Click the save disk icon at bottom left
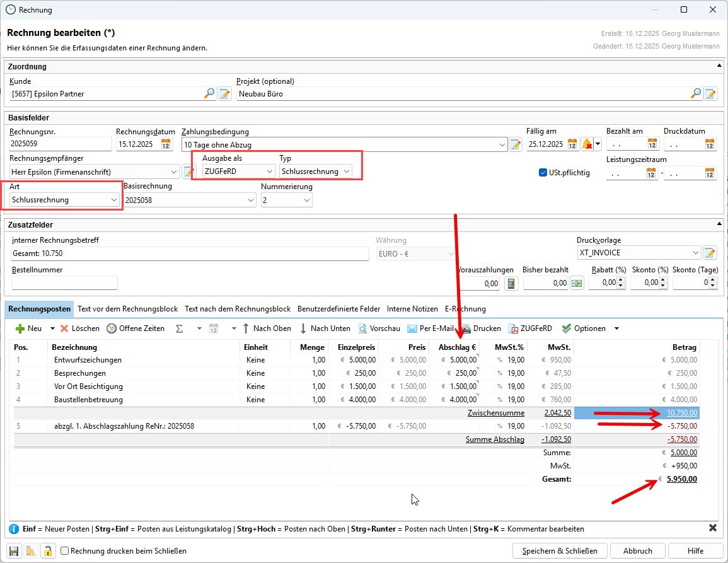Viewport: 728px width, 563px height. coord(14,550)
